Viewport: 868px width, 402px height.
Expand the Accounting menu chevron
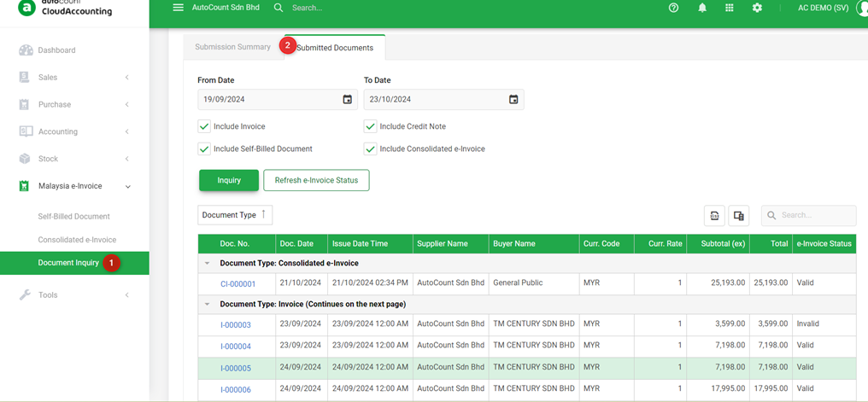click(126, 131)
